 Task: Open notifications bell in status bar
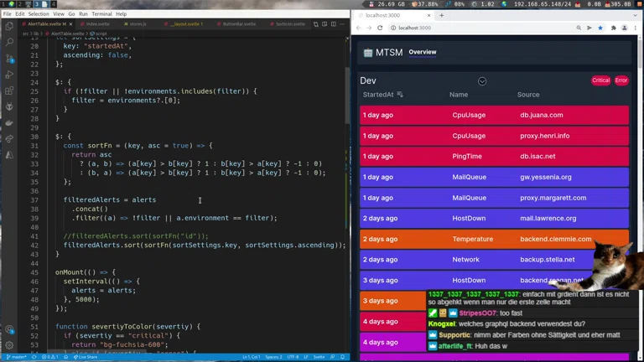tap(342, 357)
